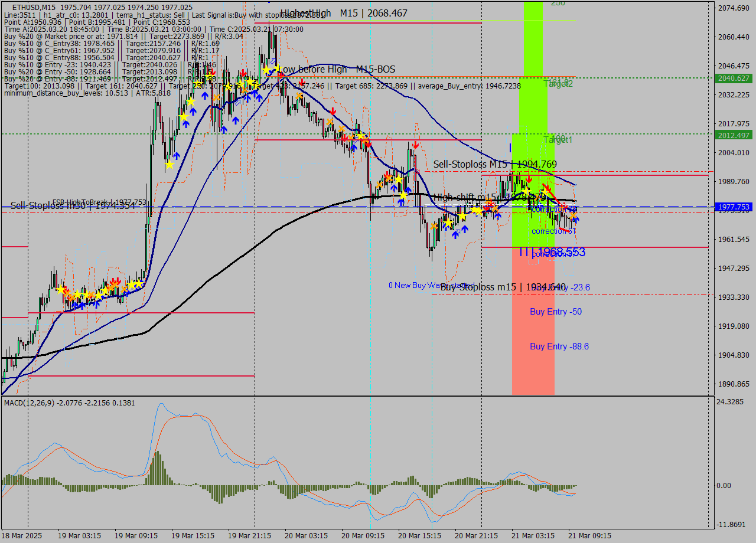Click the yellow star beside the Low before High label
This screenshot has height=543, width=756.
pos(276,69)
